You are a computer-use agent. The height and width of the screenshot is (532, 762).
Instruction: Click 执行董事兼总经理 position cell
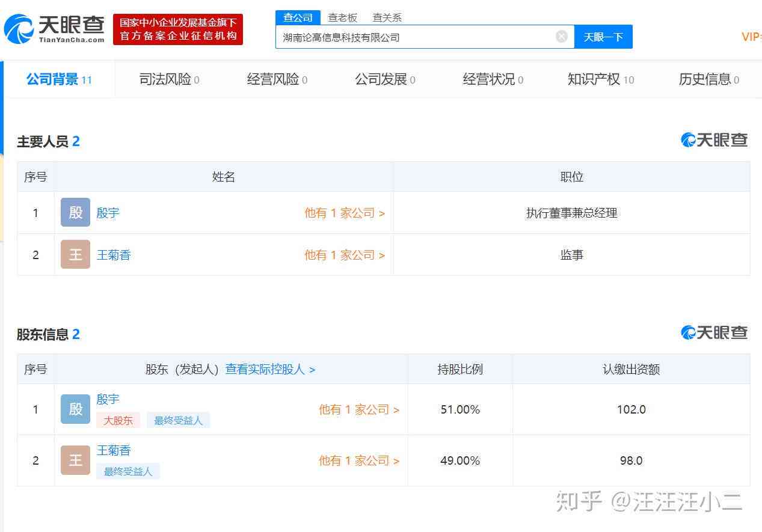571,213
